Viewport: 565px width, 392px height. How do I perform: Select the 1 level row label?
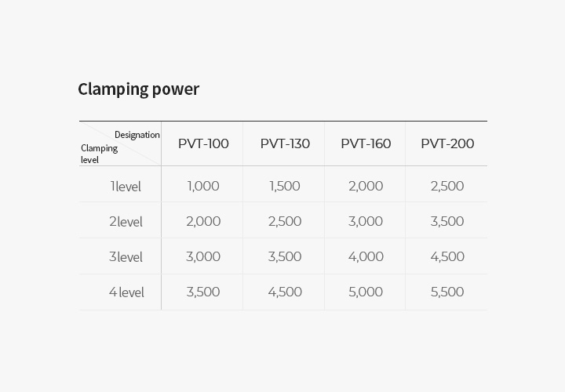click(x=126, y=187)
